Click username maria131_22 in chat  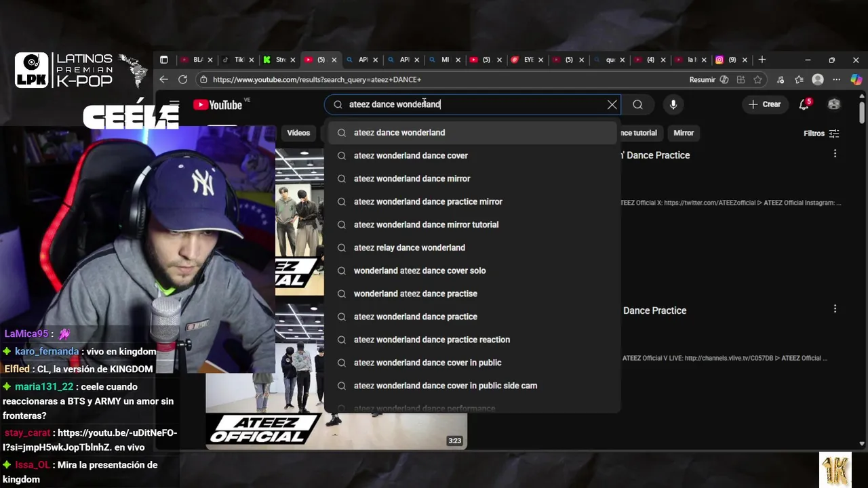coord(44,386)
